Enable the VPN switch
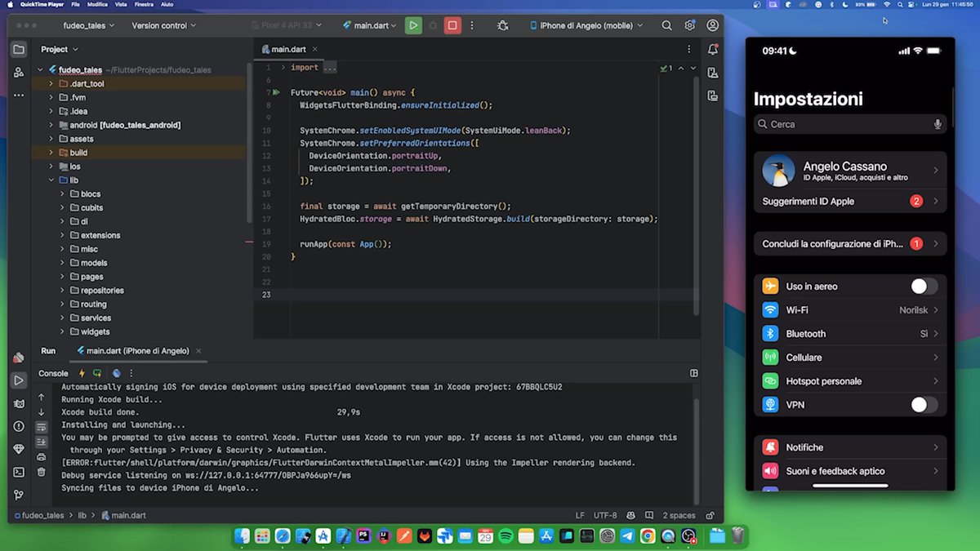This screenshot has width=980, height=551. 924,405
